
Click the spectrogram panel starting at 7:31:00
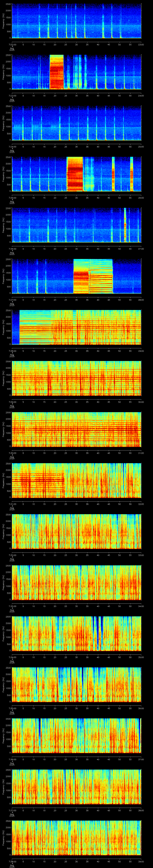click(x=76, y=480)
